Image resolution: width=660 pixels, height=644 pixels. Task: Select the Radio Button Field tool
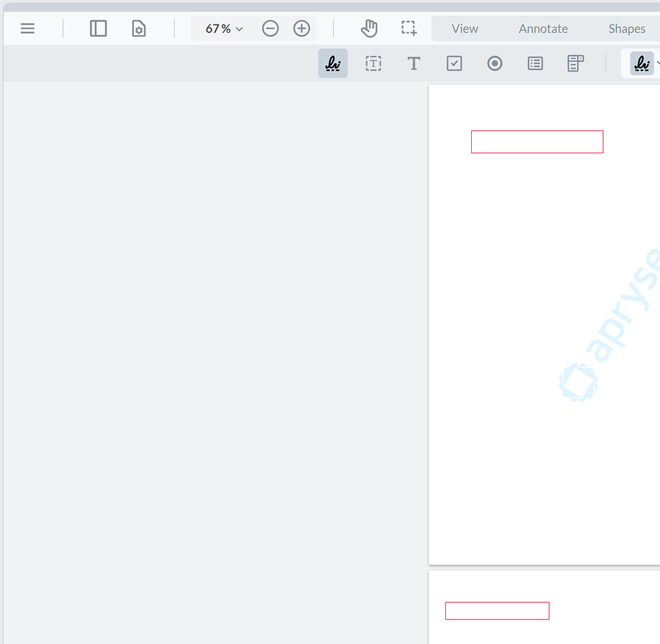[494, 63]
